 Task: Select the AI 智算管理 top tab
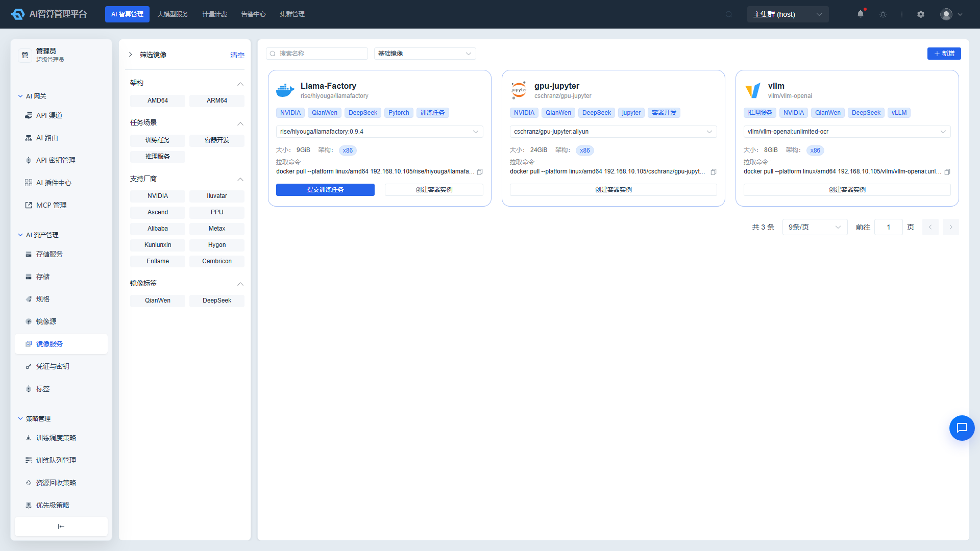point(128,14)
